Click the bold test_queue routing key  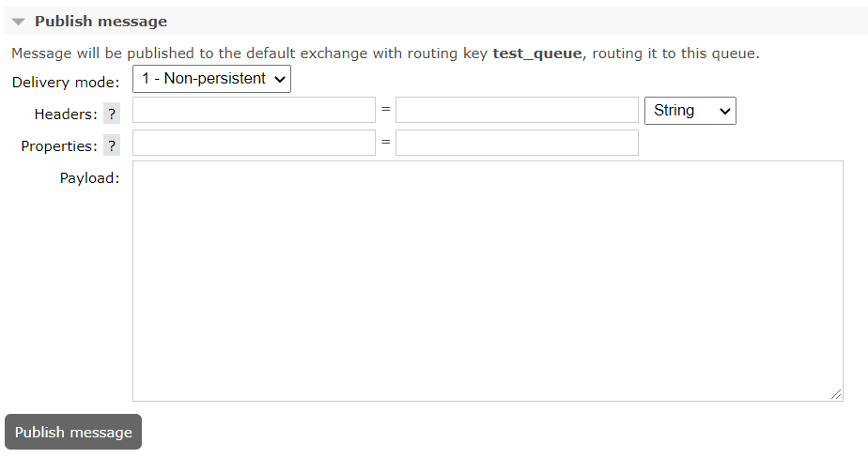[x=537, y=53]
